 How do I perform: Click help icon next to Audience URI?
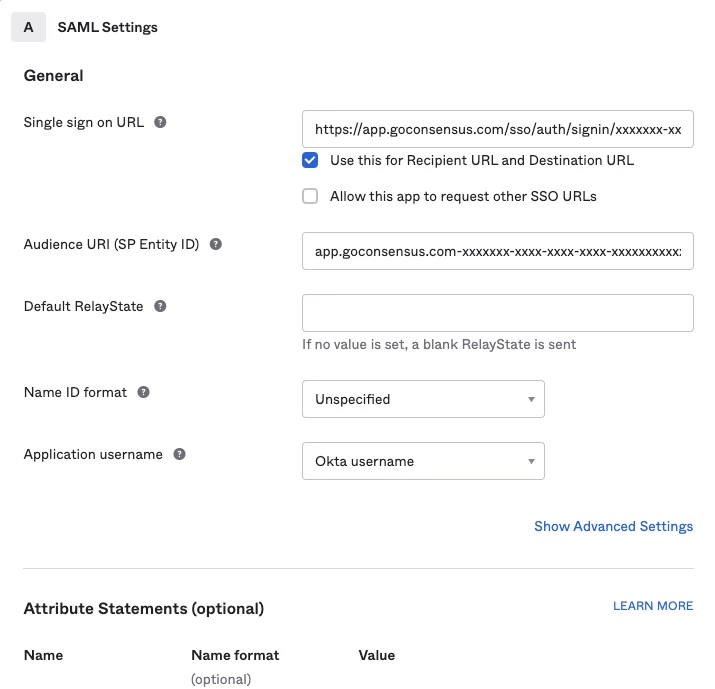(x=216, y=245)
